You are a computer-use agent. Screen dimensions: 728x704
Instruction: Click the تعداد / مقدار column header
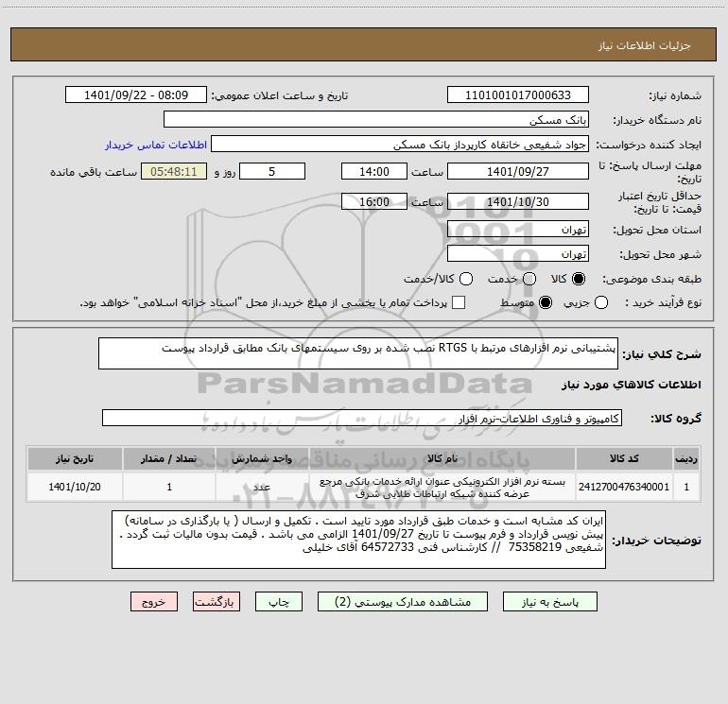pyautogui.click(x=169, y=458)
